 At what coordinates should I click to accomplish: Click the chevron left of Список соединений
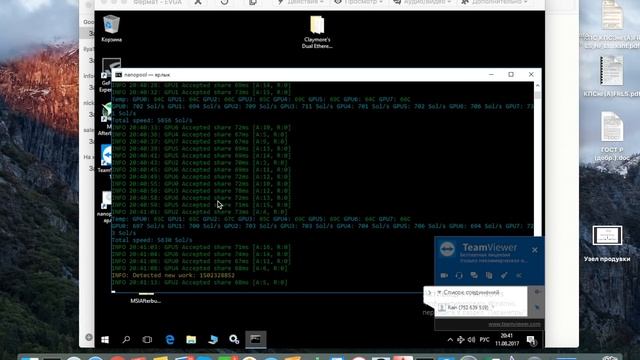(429, 293)
